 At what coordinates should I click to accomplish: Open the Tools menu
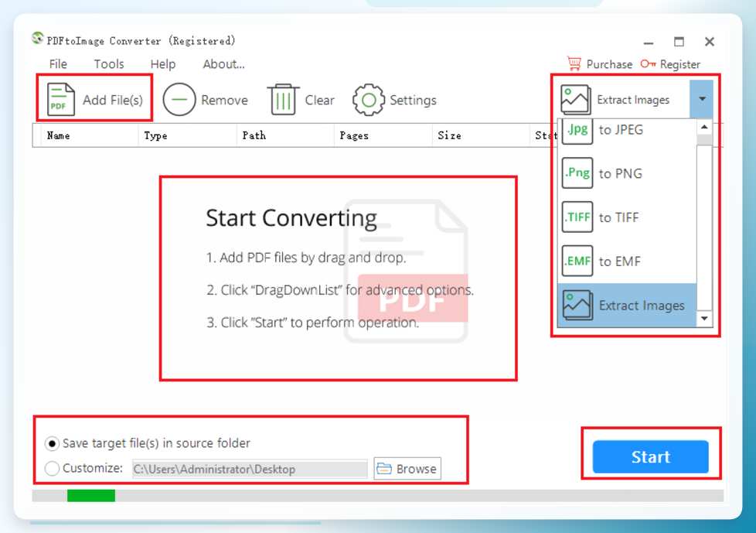click(109, 64)
